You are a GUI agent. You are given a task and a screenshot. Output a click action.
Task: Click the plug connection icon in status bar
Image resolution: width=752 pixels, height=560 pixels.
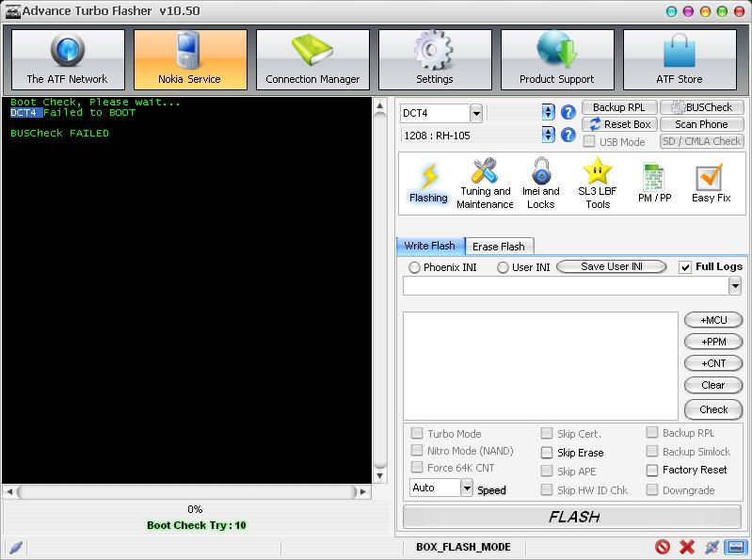click(x=712, y=547)
